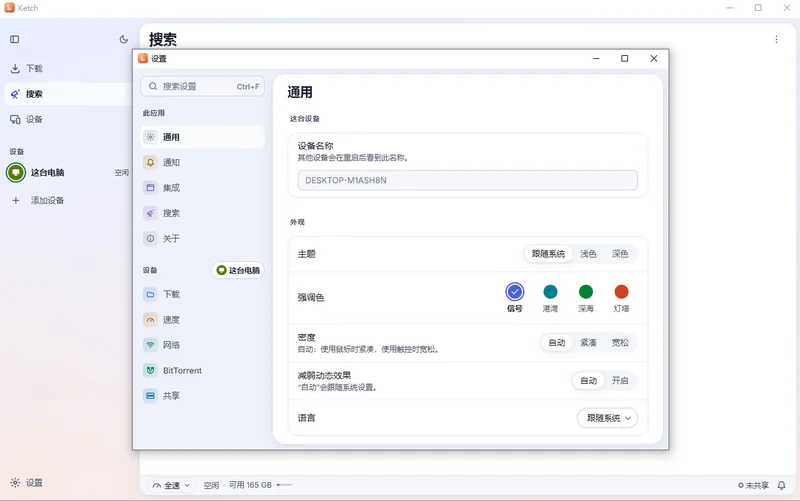
Task: Select 搜索 in the main window sidebar
Action: tap(67, 94)
